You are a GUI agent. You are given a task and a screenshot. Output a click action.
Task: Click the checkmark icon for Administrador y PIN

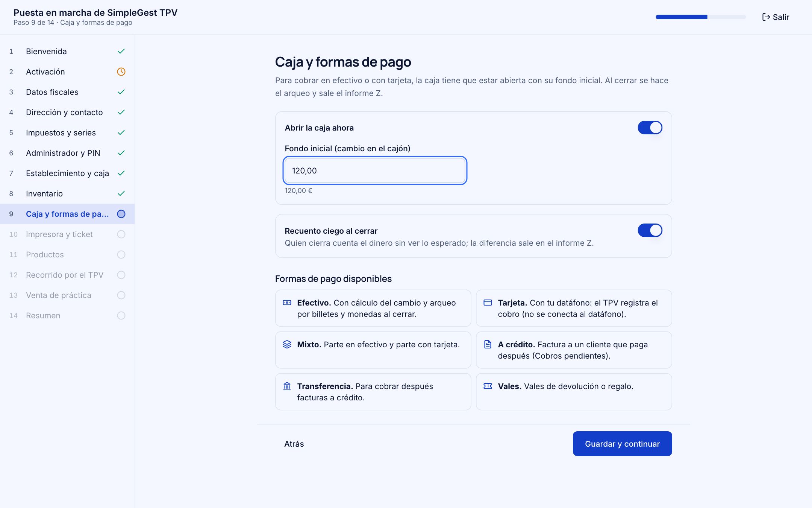(x=121, y=153)
